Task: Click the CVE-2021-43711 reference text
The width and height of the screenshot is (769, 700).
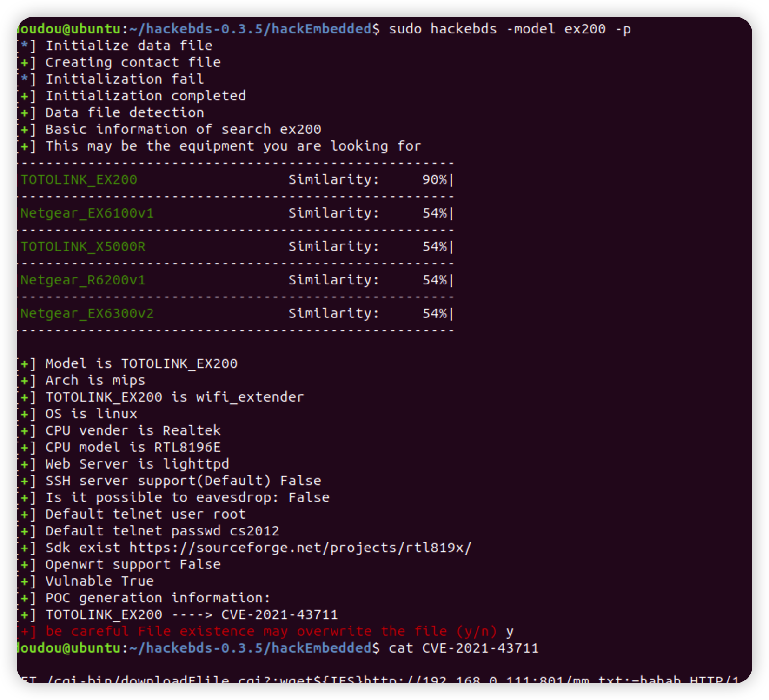Action: tap(280, 614)
